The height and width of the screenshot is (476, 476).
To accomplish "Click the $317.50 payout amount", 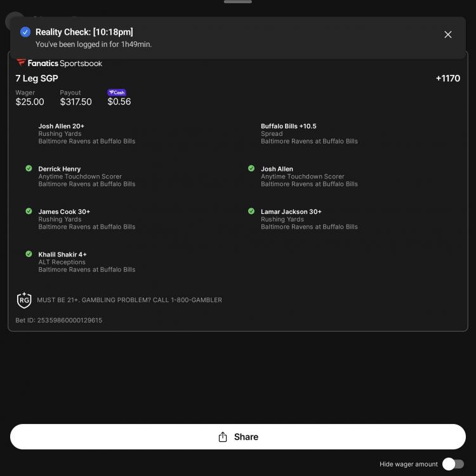I will [x=76, y=102].
